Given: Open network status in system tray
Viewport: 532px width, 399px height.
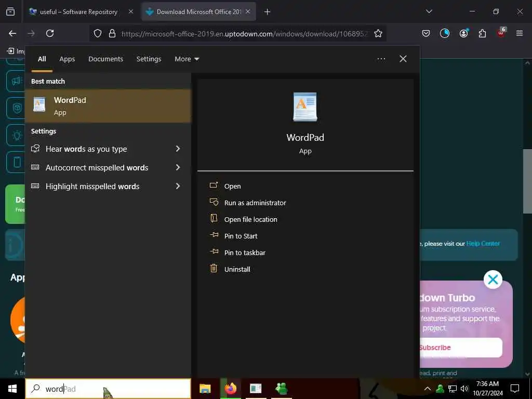Looking at the screenshot, I should coord(452,389).
